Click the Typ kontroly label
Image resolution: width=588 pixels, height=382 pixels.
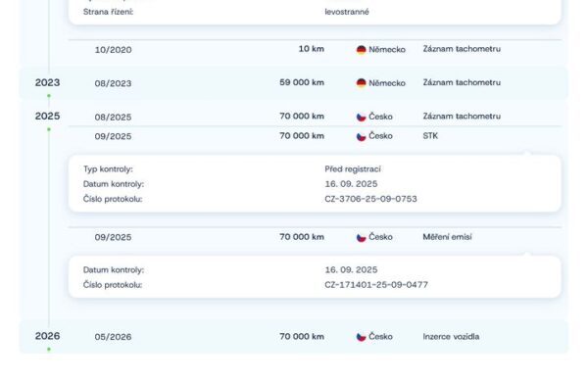(108, 169)
